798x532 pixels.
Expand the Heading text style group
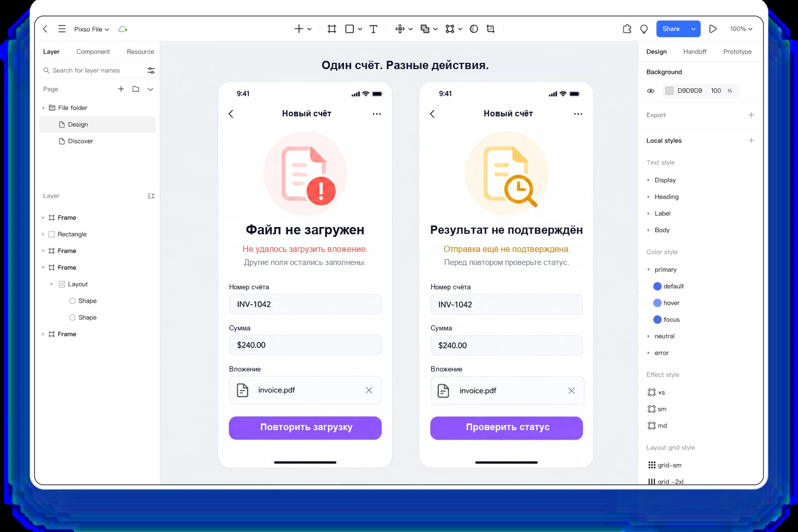coord(648,197)
